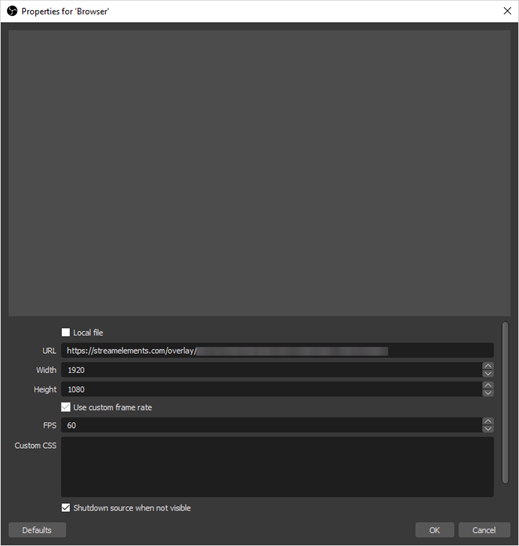Uncheck Use custom frame rate
519x546 pixels.
65,407
